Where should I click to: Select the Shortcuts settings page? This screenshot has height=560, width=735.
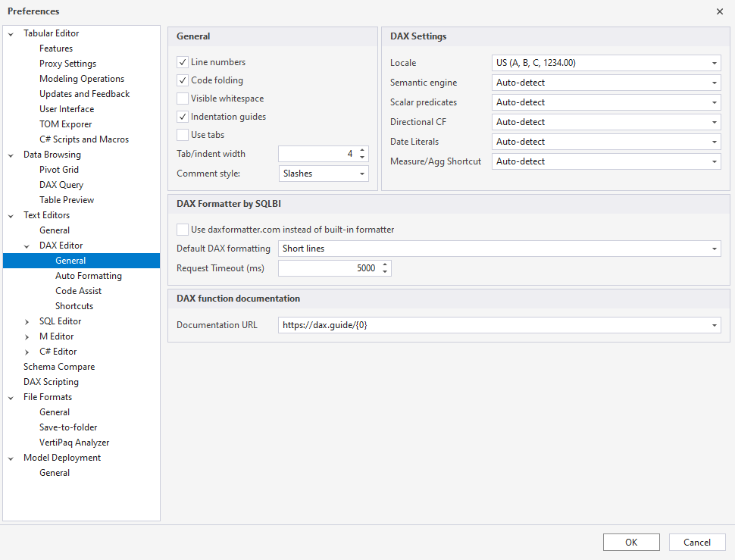point(73,305)
